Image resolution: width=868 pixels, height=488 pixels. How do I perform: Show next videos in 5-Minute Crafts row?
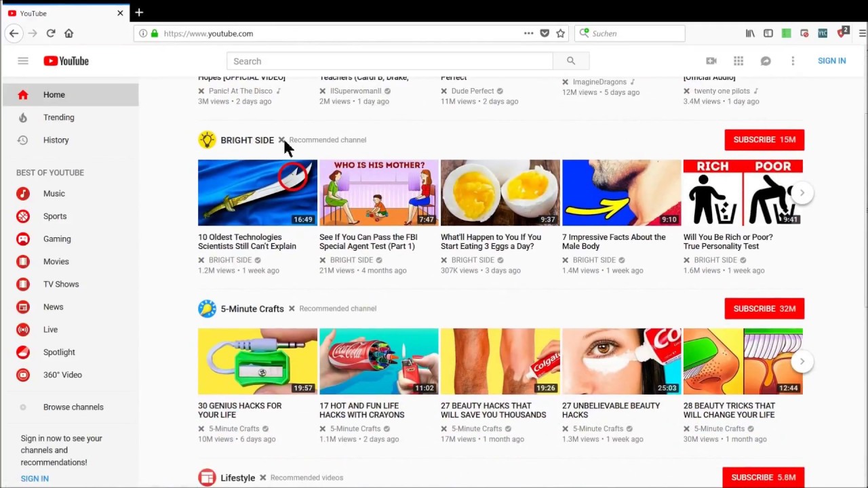coord(802,361)
